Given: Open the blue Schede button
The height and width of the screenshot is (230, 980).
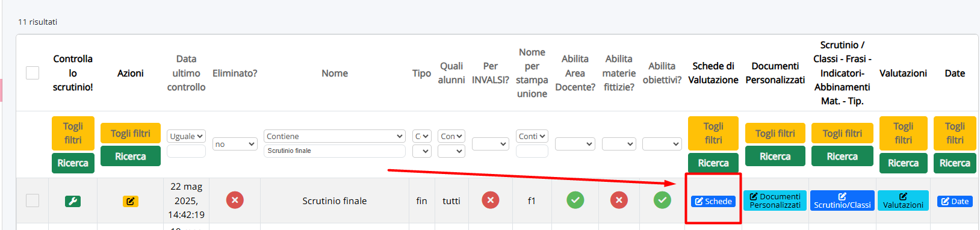Looking at the screenshot, I should point(713,201).
